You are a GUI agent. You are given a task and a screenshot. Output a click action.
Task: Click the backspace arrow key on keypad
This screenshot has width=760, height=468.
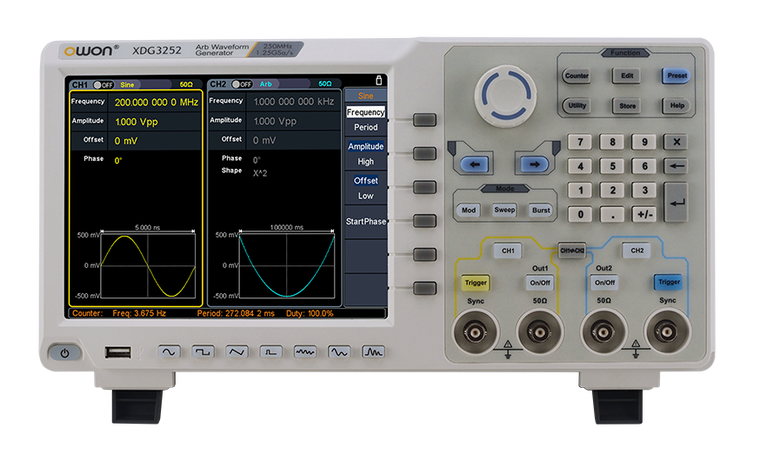coord(676,166)
